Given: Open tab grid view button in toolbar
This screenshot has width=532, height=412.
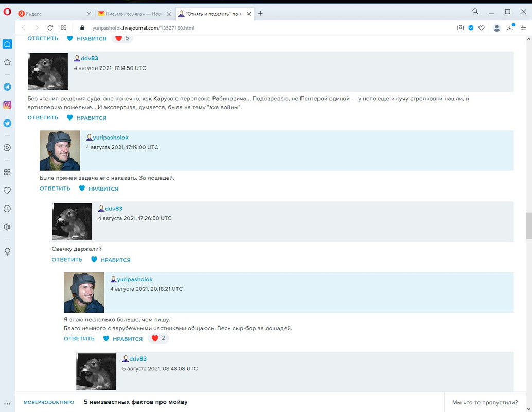Looking at the screenshot, I should coord(63,28).
